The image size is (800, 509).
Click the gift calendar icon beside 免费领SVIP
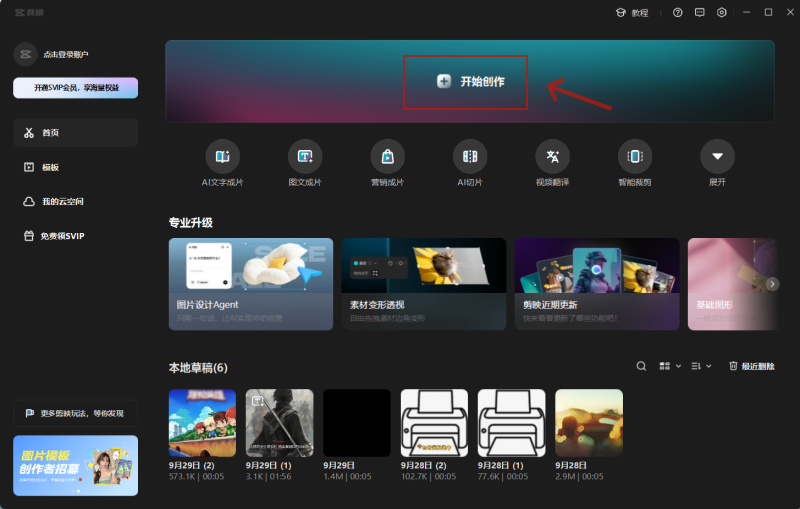[29, 236]
